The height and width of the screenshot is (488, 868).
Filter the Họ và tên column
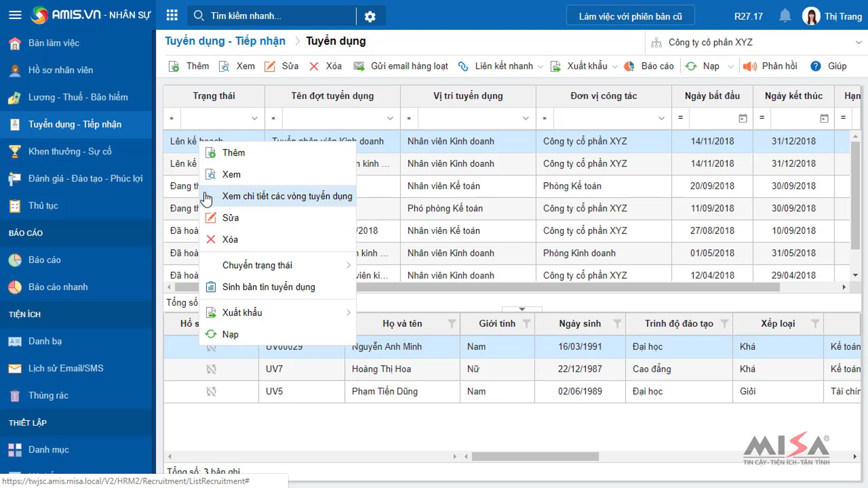click(x=451, y=324)
